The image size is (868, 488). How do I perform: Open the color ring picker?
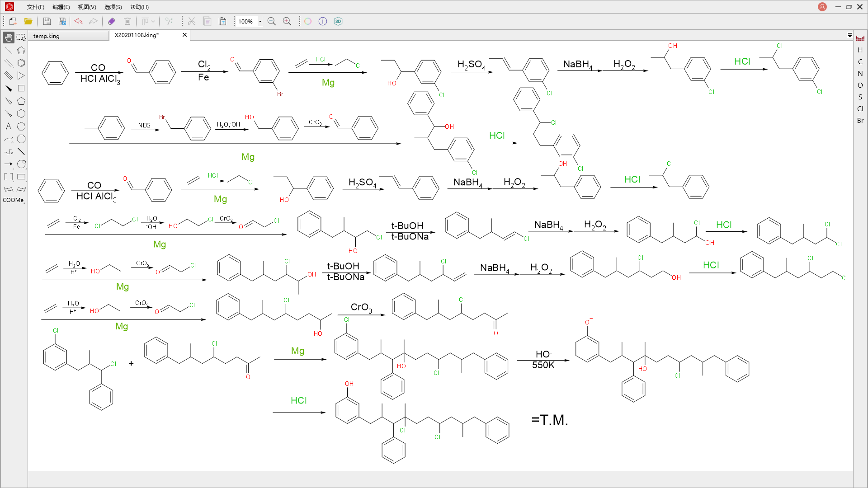pyautogui.click(x=308, y=21)
